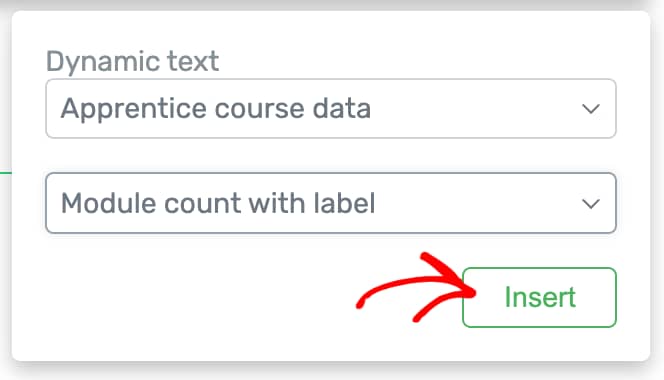Click empty space left of Insert
Image resolution: width=664 pixels, height=380 pixels.
(191, 297)
